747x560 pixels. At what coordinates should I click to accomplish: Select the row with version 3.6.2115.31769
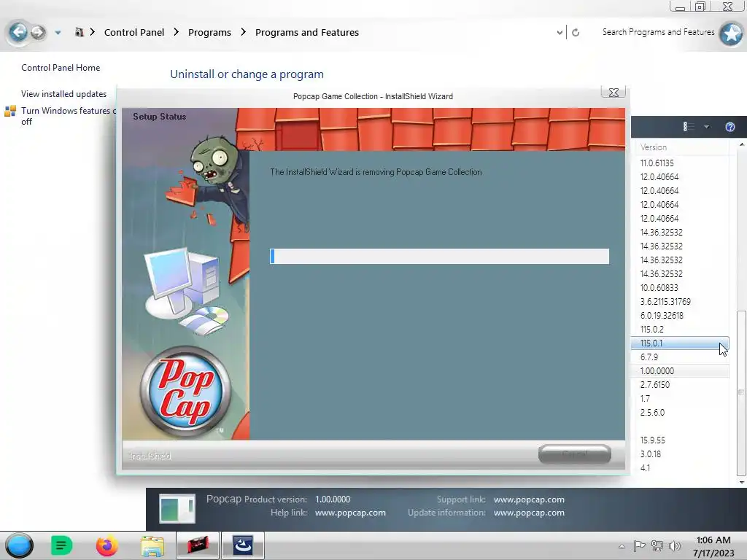[680, 301]
